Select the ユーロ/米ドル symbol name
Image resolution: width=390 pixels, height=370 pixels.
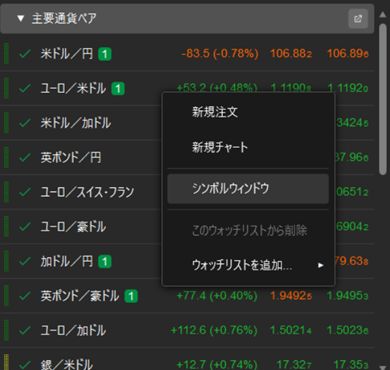pos(73,88)
